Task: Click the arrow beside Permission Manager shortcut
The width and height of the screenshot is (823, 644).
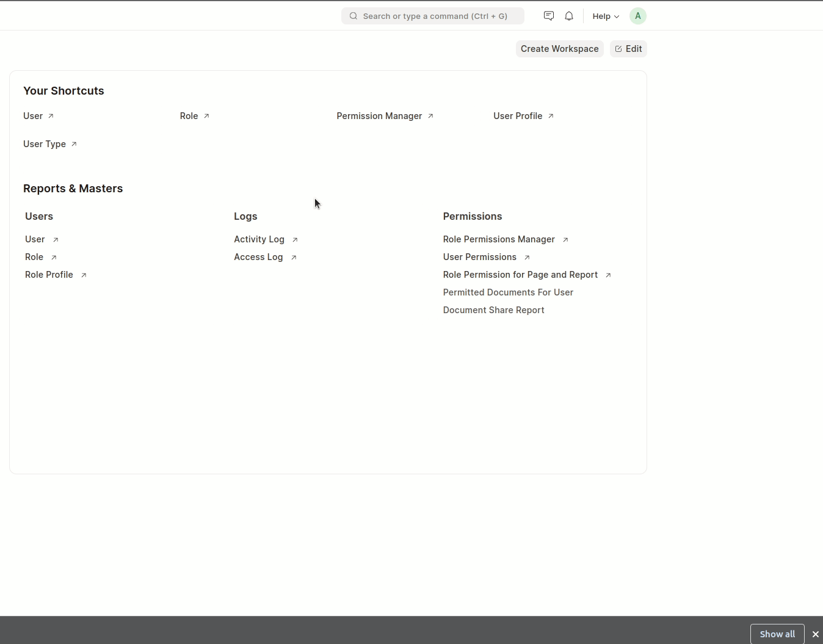Action: [x=430, y=116]
